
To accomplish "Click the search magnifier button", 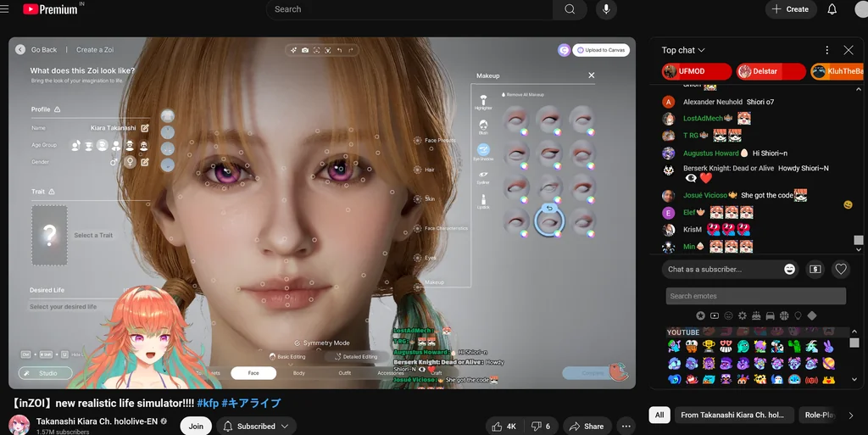I will pos(570,9).
